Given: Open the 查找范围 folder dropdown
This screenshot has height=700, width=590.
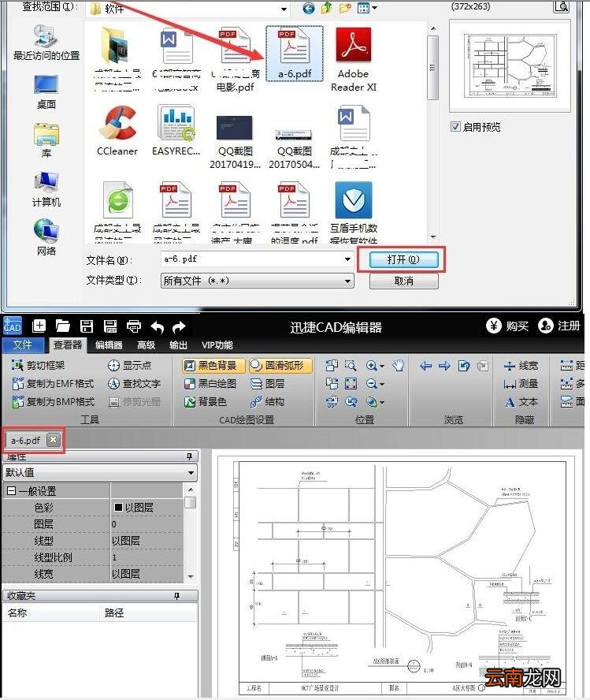Looking at the screenshot, I should coord(284,9).
